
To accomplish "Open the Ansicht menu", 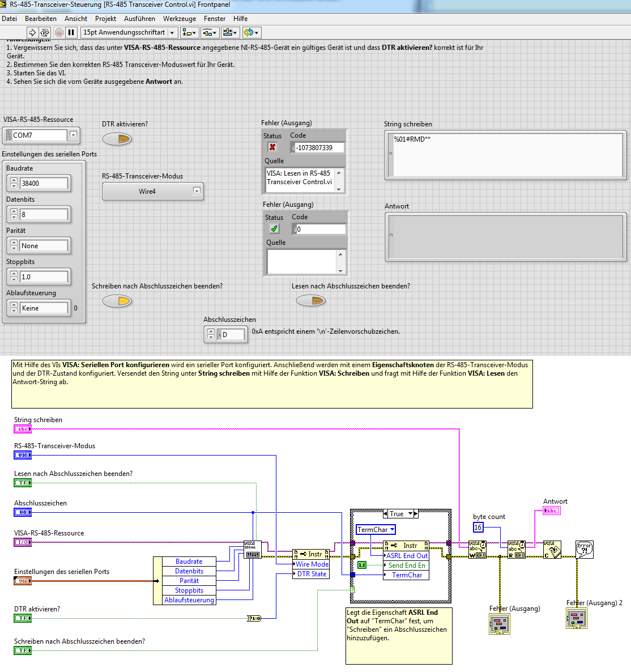I will (76, 19).
